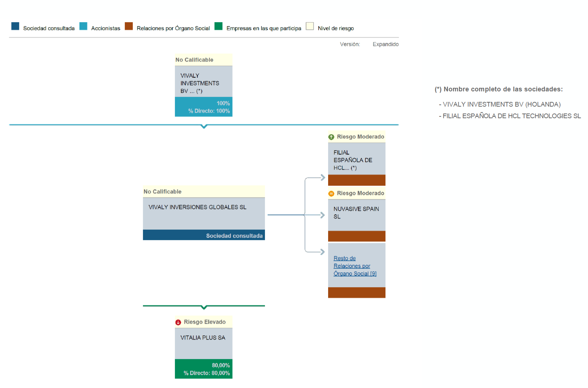
Task: Click the orange stable-risk icon beside NUVASIVE's Riesgo Moderado
Action: tap(331, 193)
